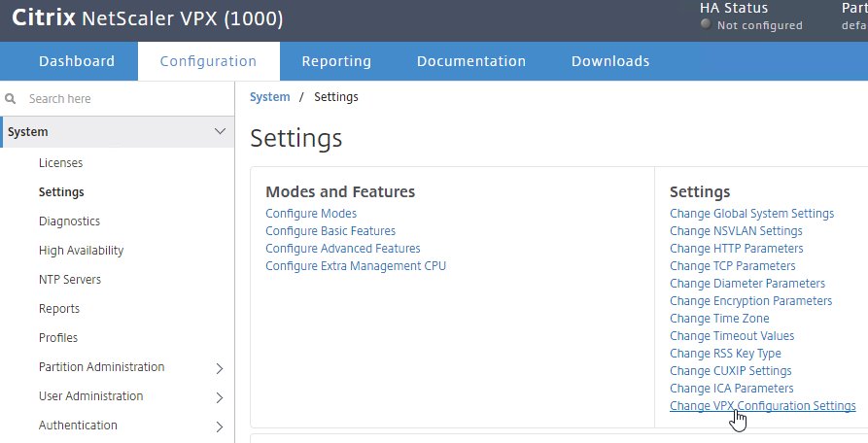This screenshot has width=868, height=443.
Task: Open Change ICA Parameters
Action: click(x=731, y=389)
